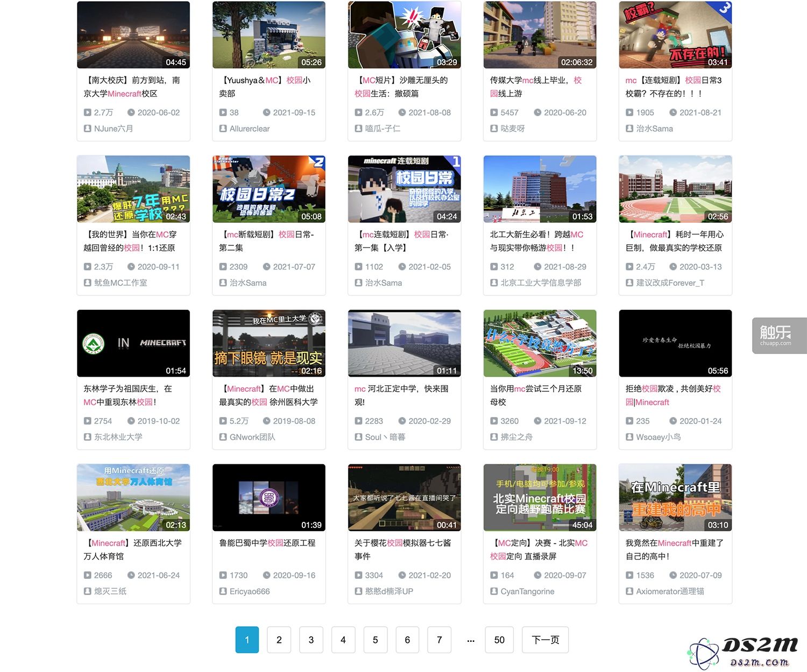Open the 沙雕无厘头的校园生活 thumbnail
Image resolution: width=807 pixels, height=672 pixels.
(x=405, y=34)
